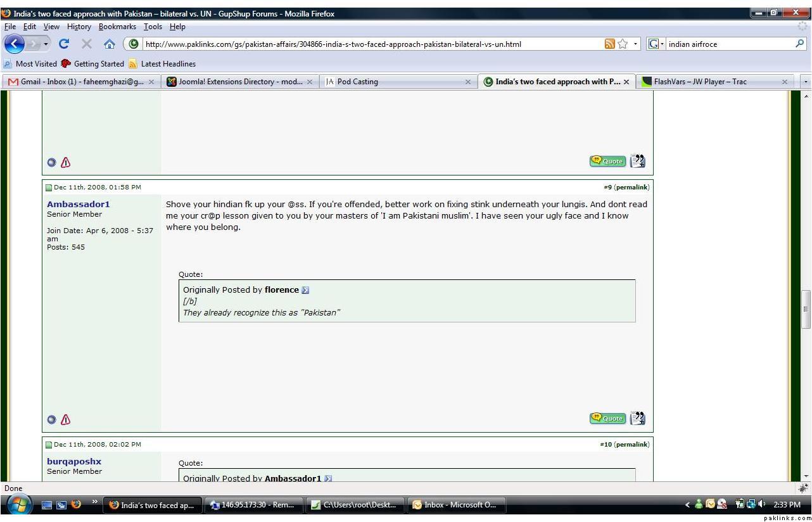This screenshot has width=812, height=522.
Task: Click report post warning icon in Ambassador1's post
Action: click(66, 419)
